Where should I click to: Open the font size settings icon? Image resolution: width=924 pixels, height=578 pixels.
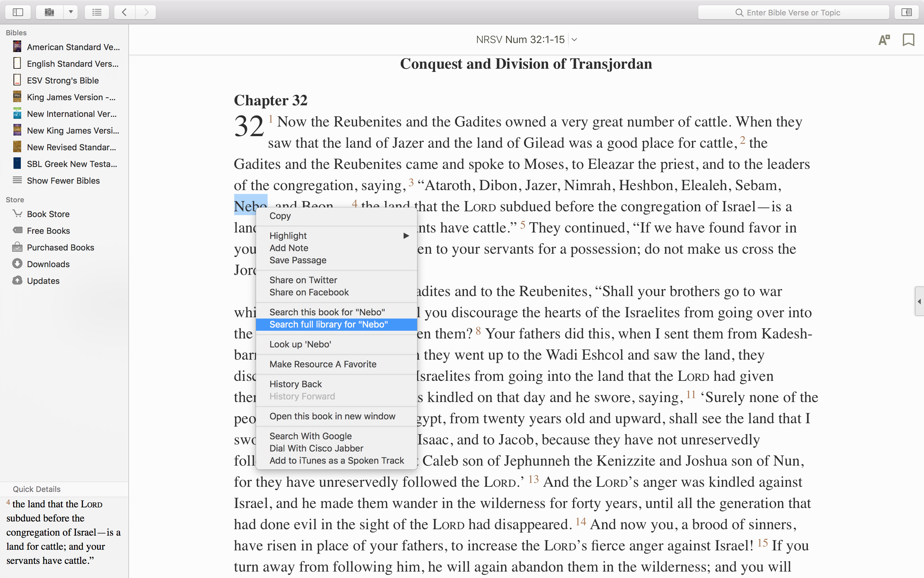(x=884, y=40)
